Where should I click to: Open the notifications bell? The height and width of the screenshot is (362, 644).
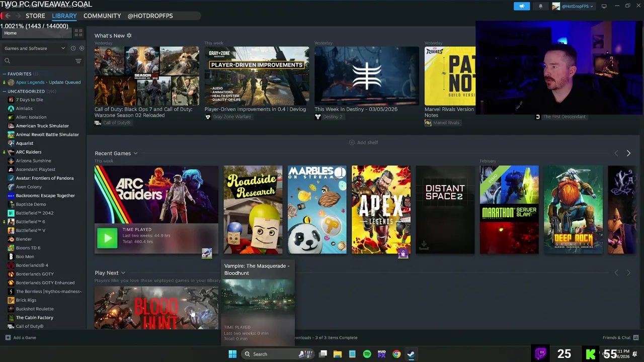pyautogui.click(x=540, y=6)
